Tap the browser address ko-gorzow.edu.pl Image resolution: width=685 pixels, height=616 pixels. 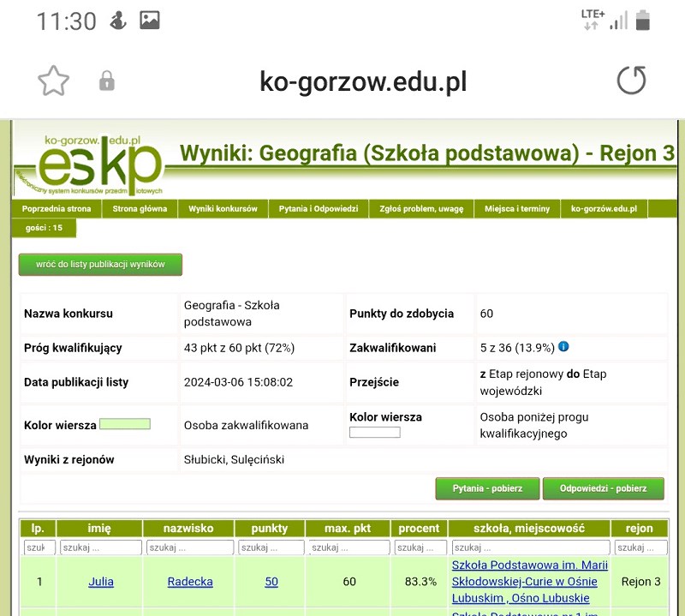(x=363, y=81)
